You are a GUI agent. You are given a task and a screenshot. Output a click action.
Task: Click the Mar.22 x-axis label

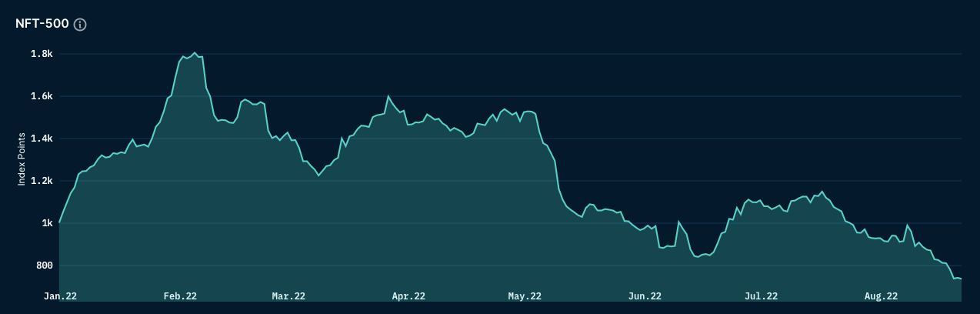[x=288, y=296]
